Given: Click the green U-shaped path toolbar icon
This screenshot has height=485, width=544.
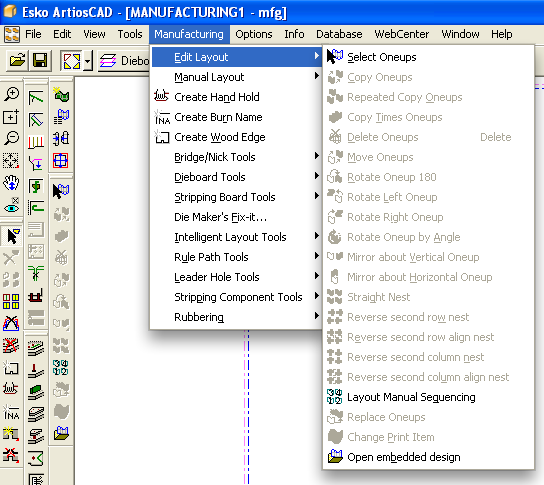Looking at the screenshot, I should (36, 207).
